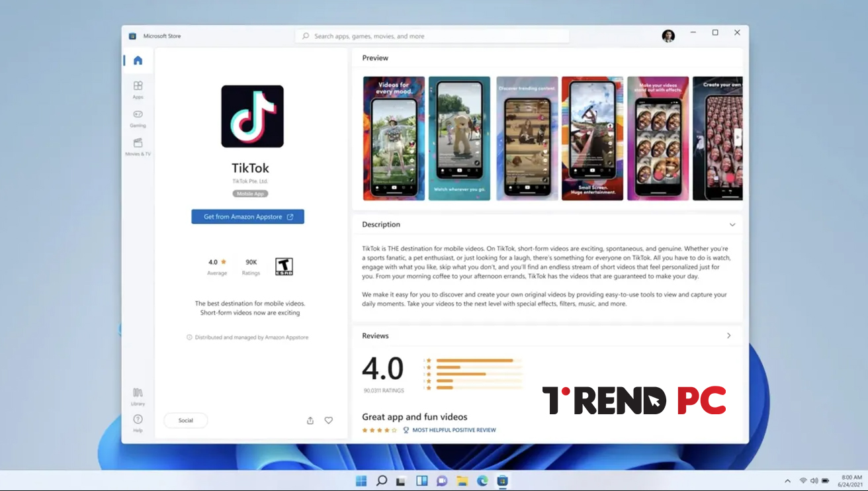This screenshot has width=868, height=491.
Task: Click inside the Search apps, games, movies field
Action: click(432, 36)
